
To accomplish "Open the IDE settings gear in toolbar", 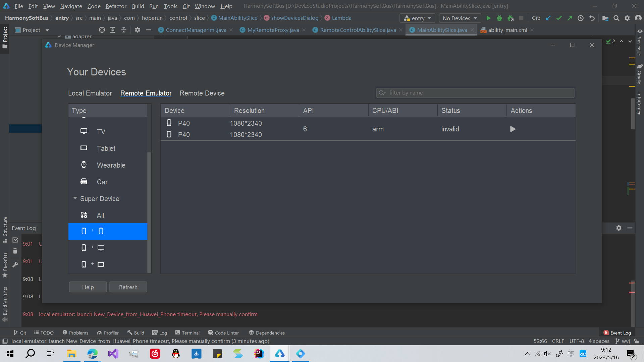I will [x=627, y=18].
